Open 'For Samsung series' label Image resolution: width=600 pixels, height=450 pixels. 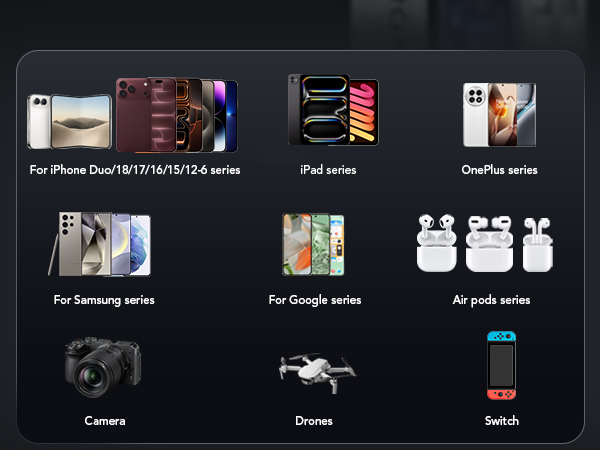click(x=104, y=300)
